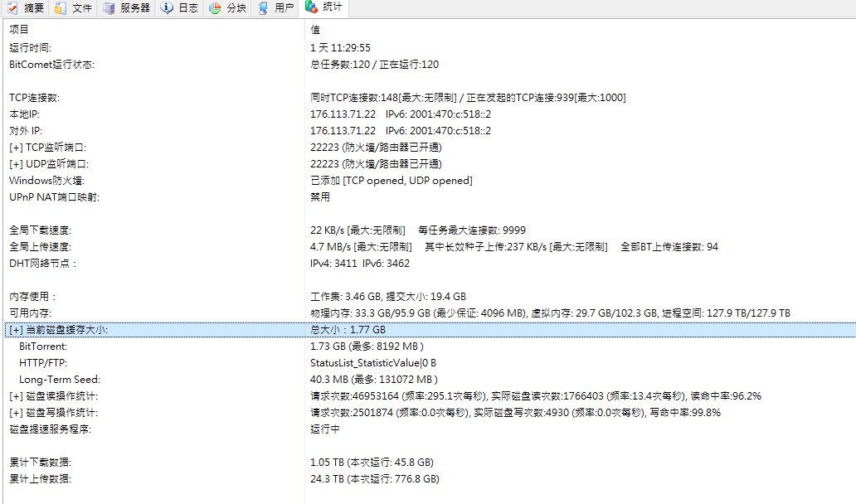Click the 22223 value in UDP监听端口 row
The height and width of the screenshot is (504, 856).
click(x=376, y=163)
